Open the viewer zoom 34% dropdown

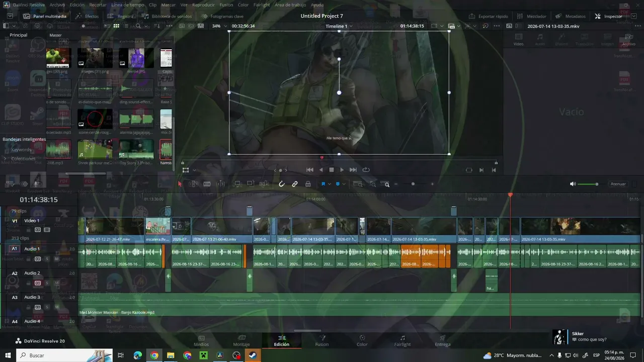219,26
